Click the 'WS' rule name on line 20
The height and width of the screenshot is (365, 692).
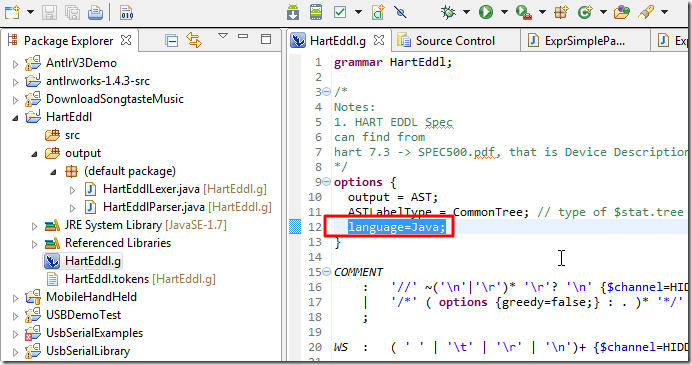pos(341,347)
